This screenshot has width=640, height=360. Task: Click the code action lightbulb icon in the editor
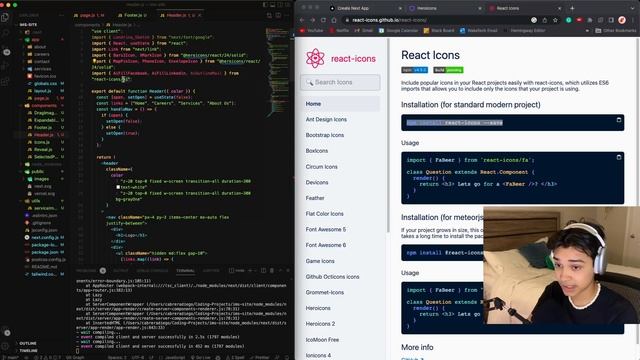(94, 61)
